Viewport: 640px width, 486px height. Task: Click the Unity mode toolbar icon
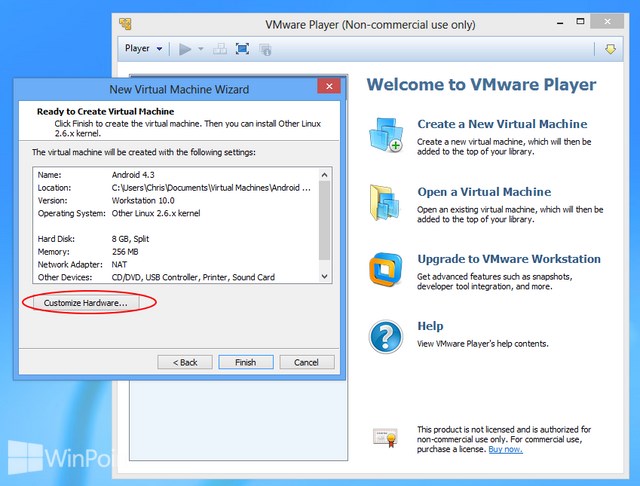265,50
